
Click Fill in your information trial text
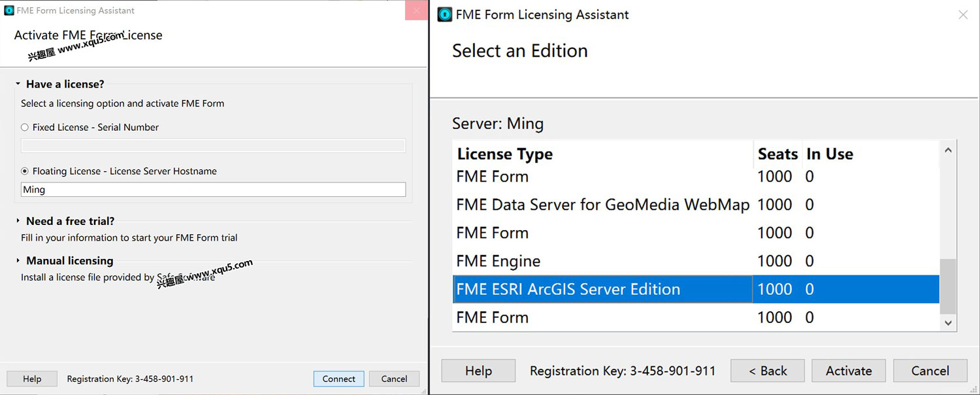pyautogui.click(x=129, y=237)
